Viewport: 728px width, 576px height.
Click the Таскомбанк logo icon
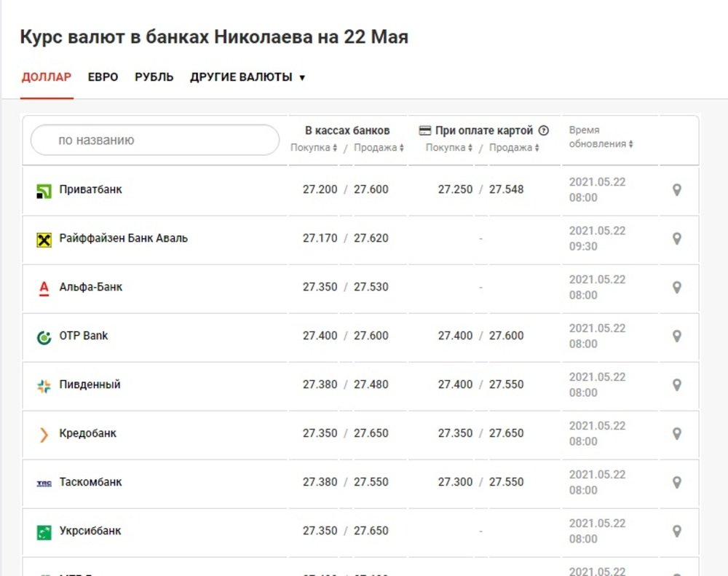coord(44,484)
